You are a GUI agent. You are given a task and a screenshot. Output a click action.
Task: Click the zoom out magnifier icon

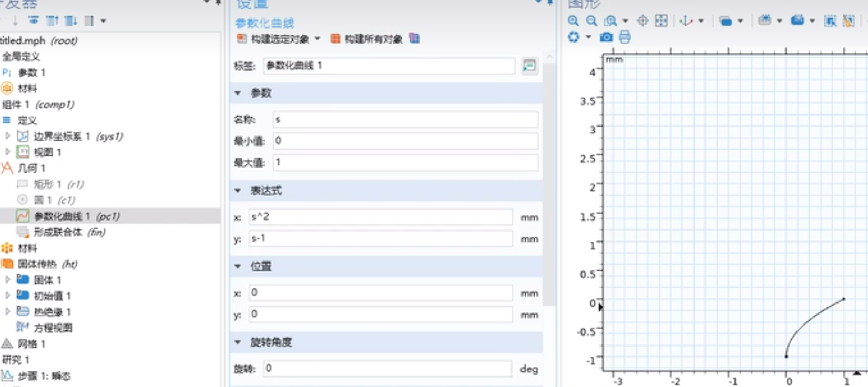(591, 20)
